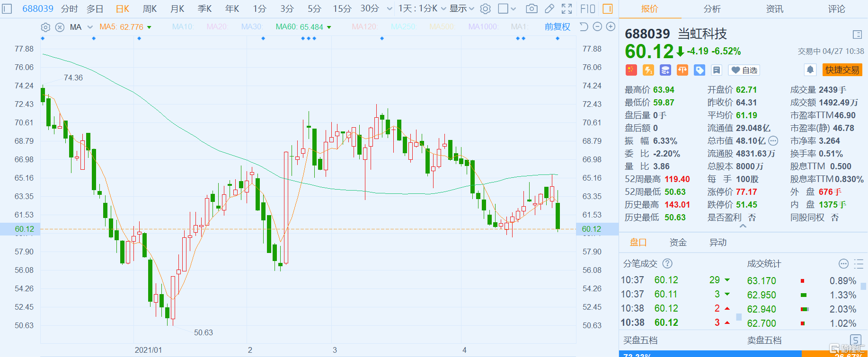Click the orange lightning badge icon
The height and width of the screenshot is (357, 868).
648,70
